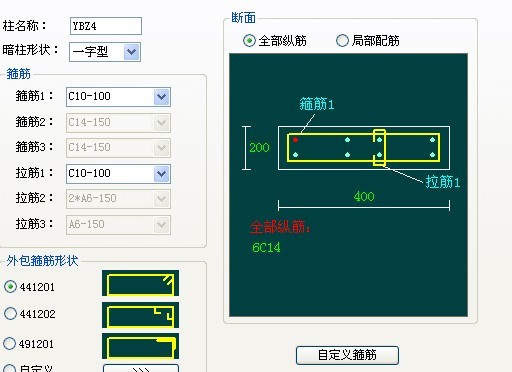Choose the 441202 radio option
This screenshot has width=512, height=372.
[10, 313]
